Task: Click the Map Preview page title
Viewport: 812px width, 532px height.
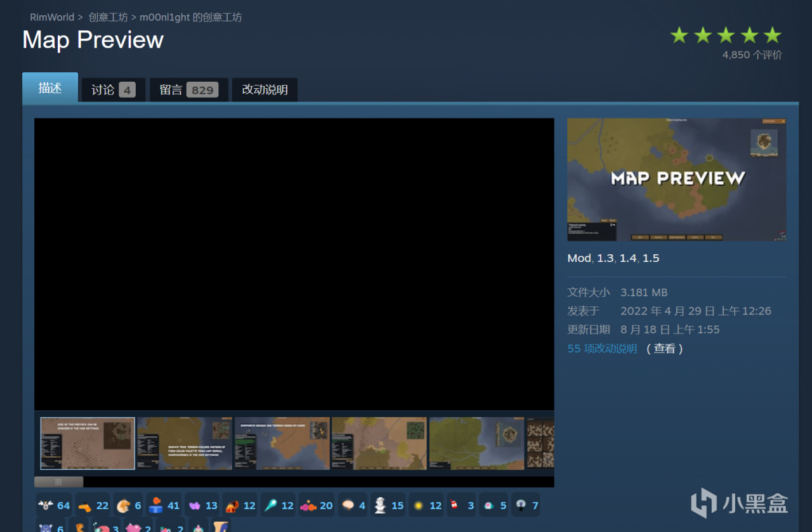Action: (93, 40)
